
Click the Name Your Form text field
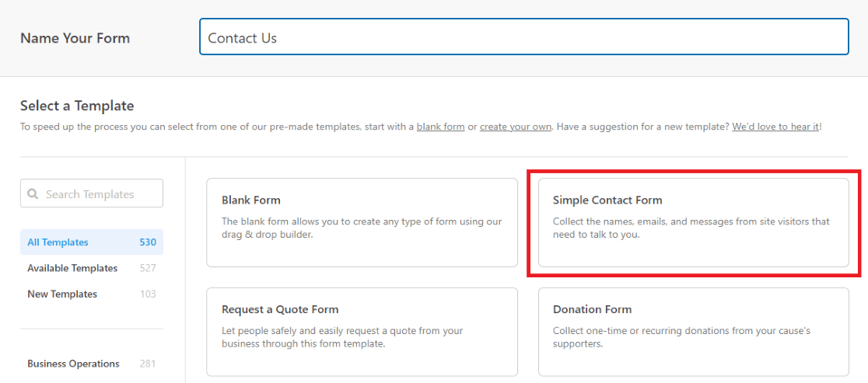pos(523,37)
